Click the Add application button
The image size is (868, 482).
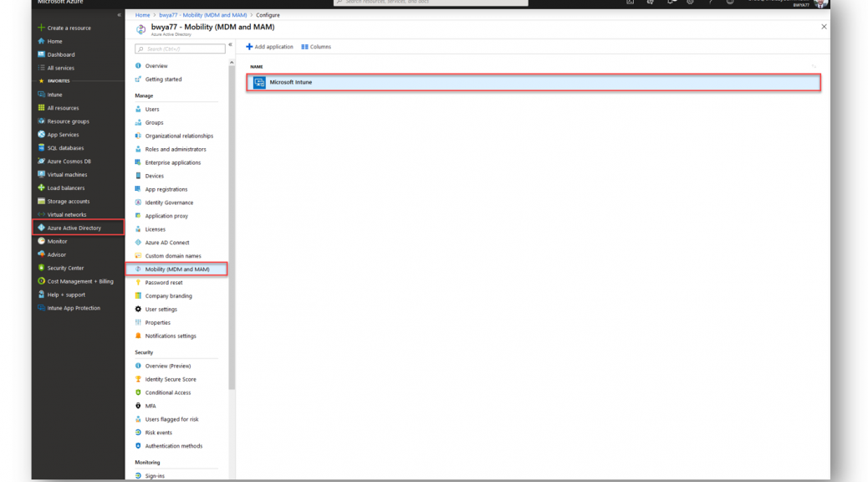[269, 47]
